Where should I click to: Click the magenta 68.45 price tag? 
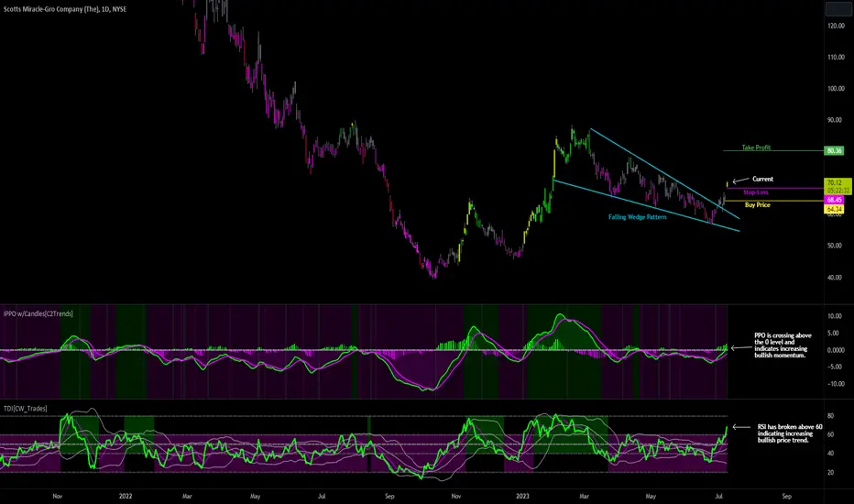tap(834, 200)
